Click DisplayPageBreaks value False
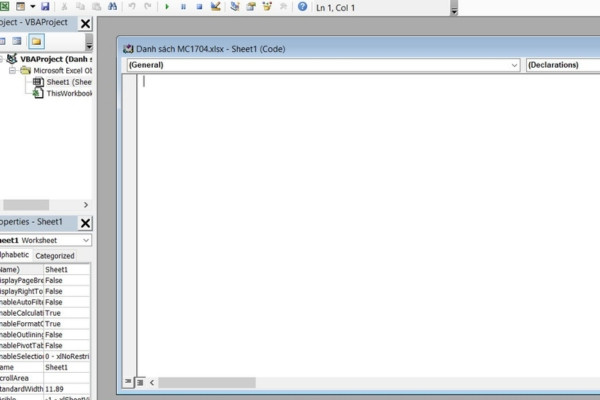This screenshot has height=400, width=600. tap(67, 280)
